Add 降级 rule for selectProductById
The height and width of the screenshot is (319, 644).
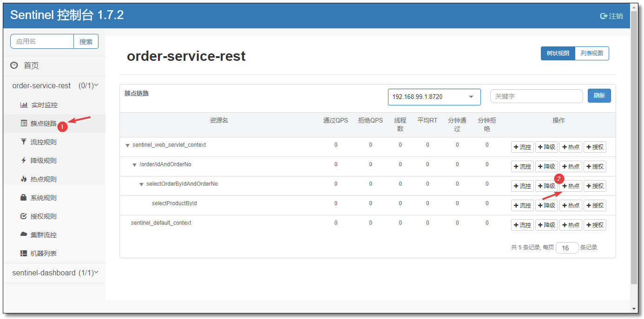point(546,206)
